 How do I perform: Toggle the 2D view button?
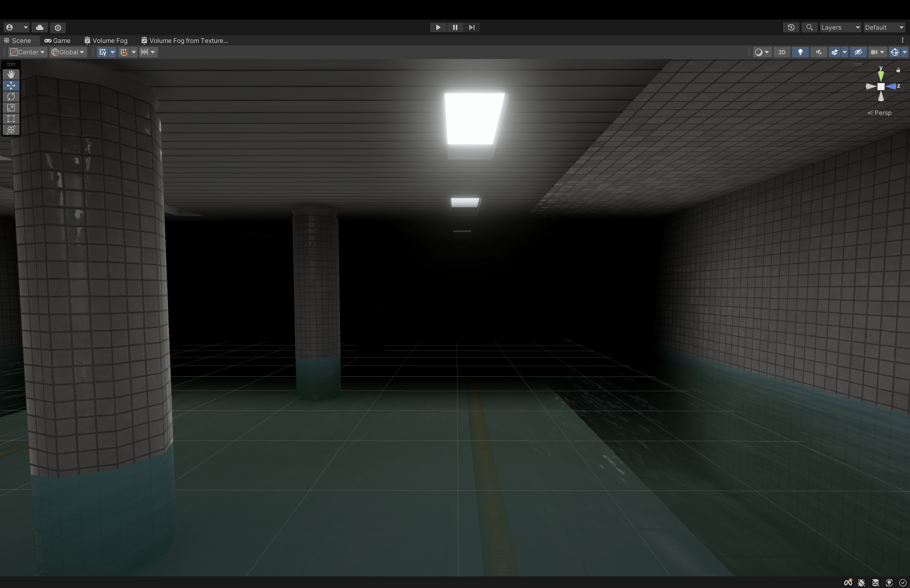(782, 52)
